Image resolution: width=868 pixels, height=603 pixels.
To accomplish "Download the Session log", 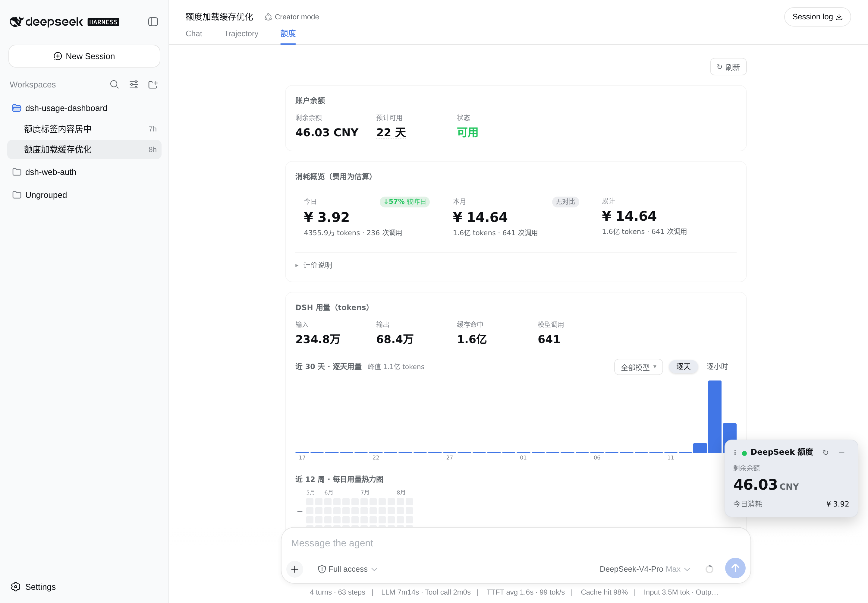I will tap(817, 17).
